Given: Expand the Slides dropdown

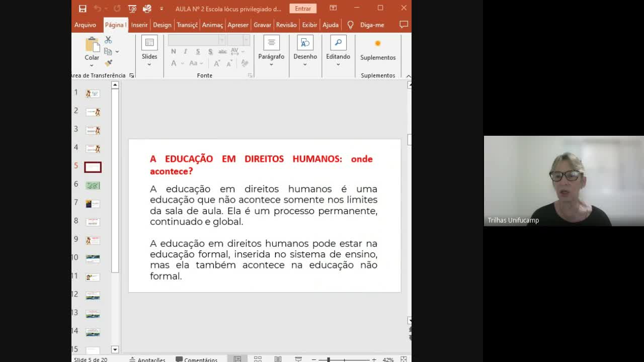Looking at the screenshot, I should click(x=149, y=63).
